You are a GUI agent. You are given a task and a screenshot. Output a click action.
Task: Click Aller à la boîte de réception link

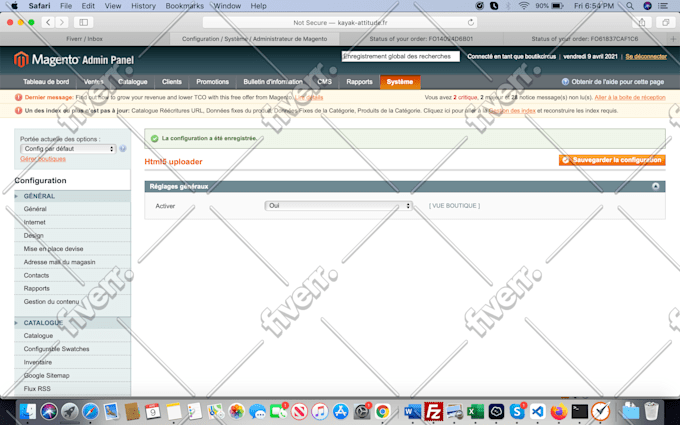click(x=630, y=97)
